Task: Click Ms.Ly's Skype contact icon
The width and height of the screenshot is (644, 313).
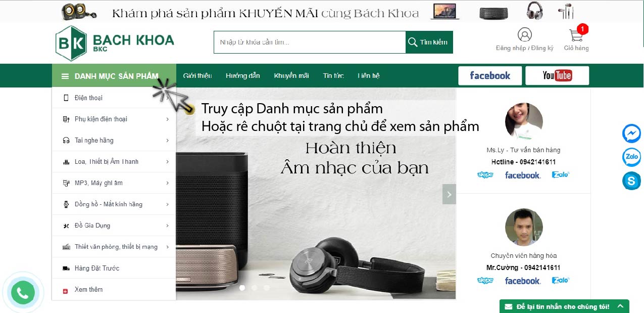Action: click(485, 175)
